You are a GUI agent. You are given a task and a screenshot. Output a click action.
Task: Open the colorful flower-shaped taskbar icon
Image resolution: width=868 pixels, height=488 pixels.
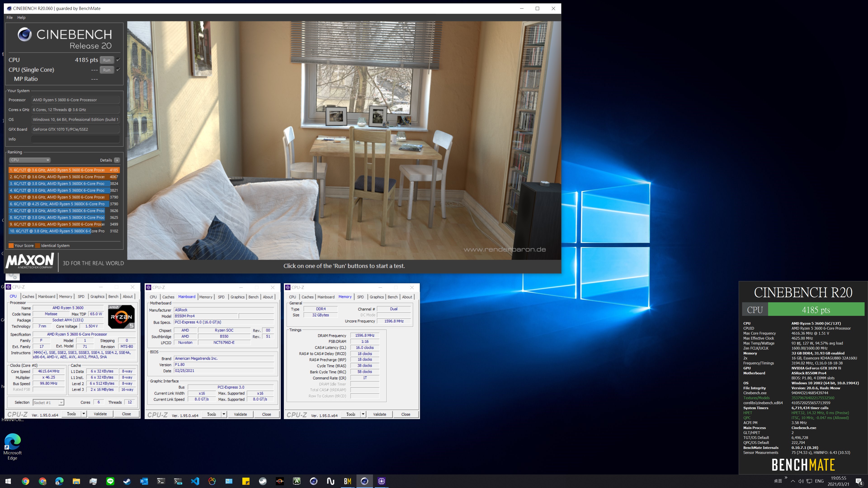[212, 481]
